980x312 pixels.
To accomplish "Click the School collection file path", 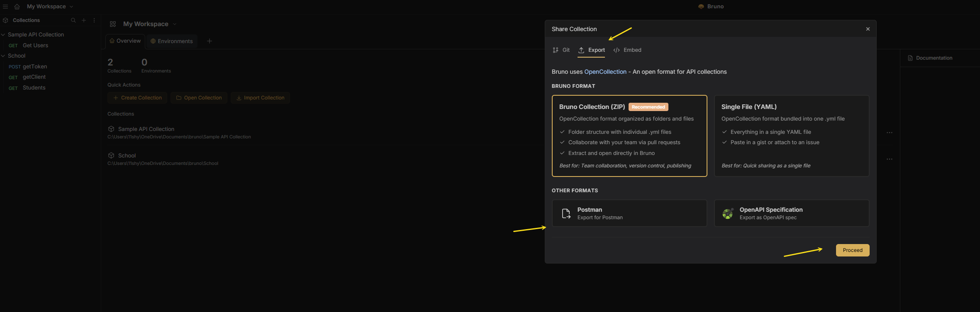I will point(163,164).
